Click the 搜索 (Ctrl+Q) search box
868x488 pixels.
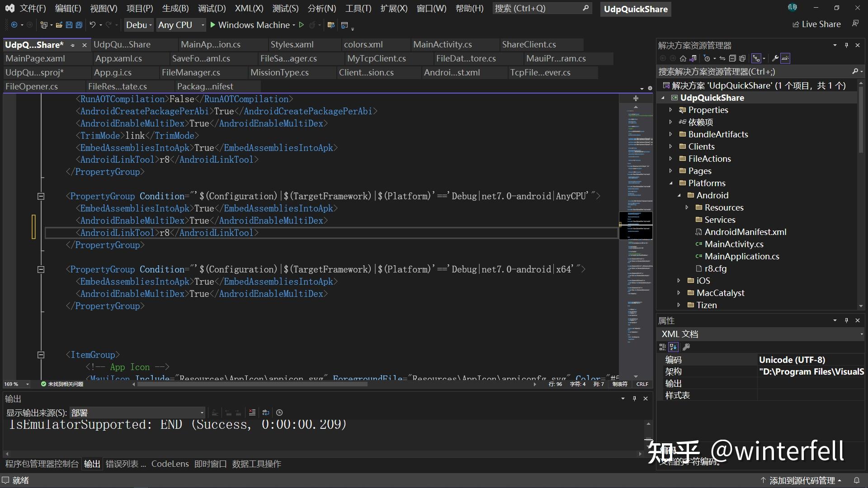pos(542,9)
